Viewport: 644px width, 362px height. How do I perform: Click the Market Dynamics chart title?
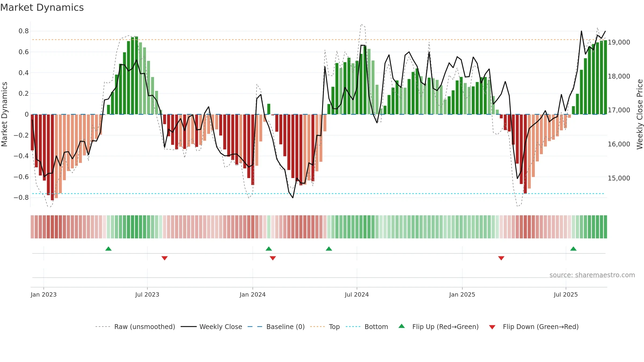pyautogui.click(x=42, y=8)
